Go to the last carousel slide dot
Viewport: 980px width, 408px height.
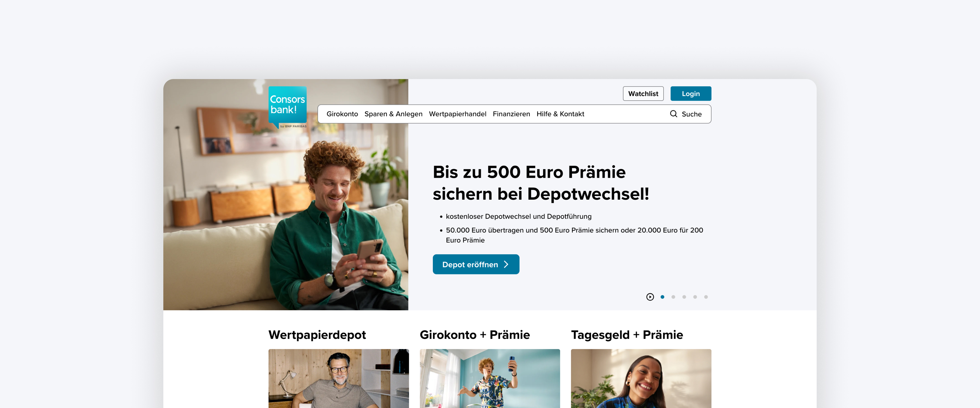coord(706,297)
